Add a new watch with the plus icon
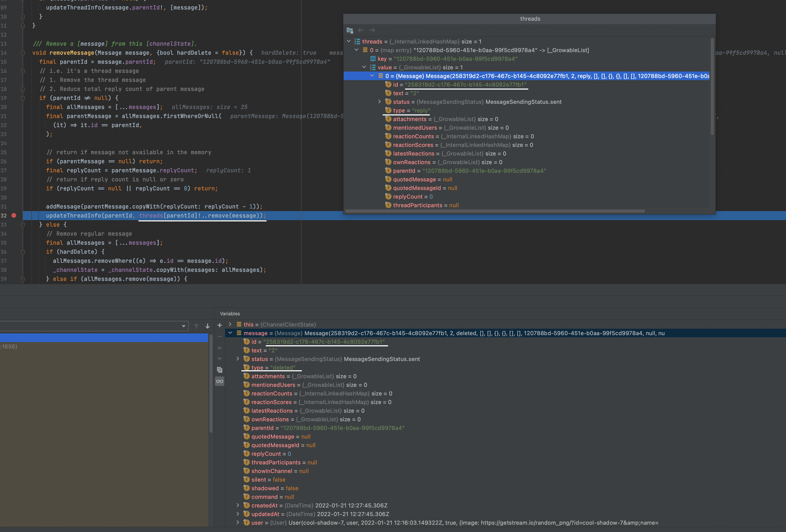This screenshot has height=532, width=786. pos(219,325)
